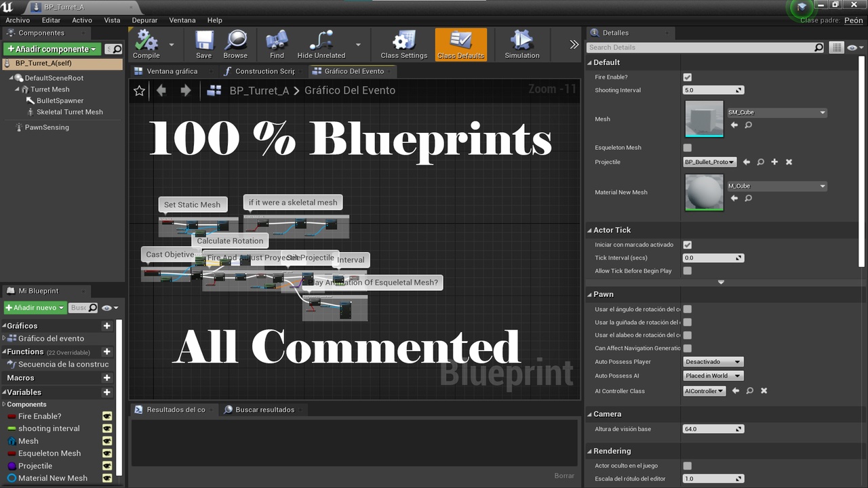Use selected asset arrow for Mesh
The image size is (868, 488).
734,125
